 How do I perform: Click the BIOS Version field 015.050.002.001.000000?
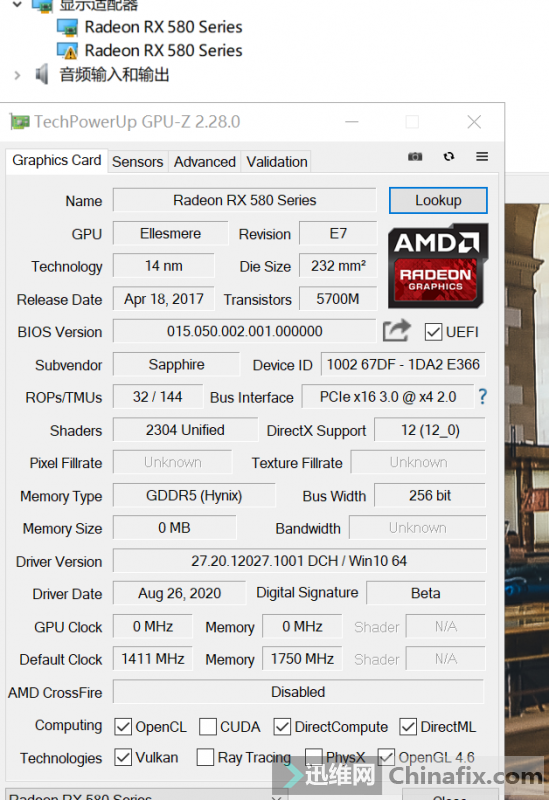pyautogui.click(x=244, y=331)
